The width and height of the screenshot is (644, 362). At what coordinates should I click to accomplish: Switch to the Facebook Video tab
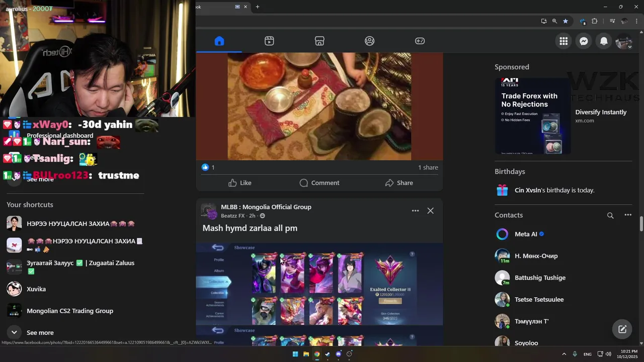tap(269, 41)
